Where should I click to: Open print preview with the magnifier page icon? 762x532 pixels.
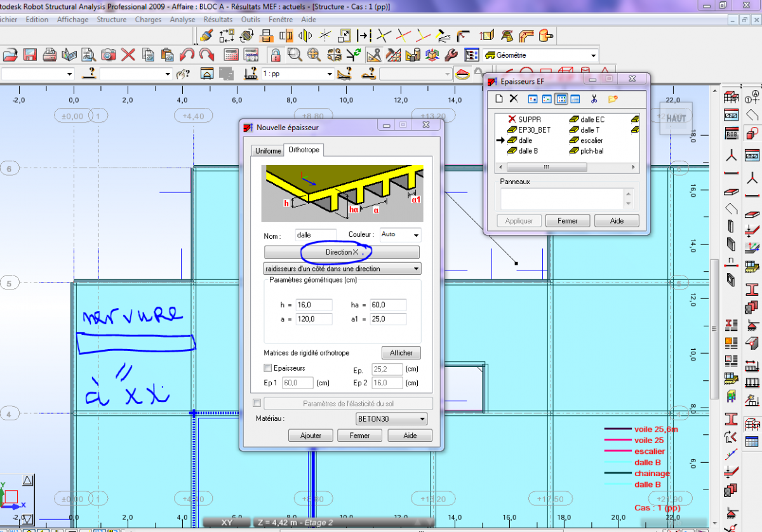[89, 55]
